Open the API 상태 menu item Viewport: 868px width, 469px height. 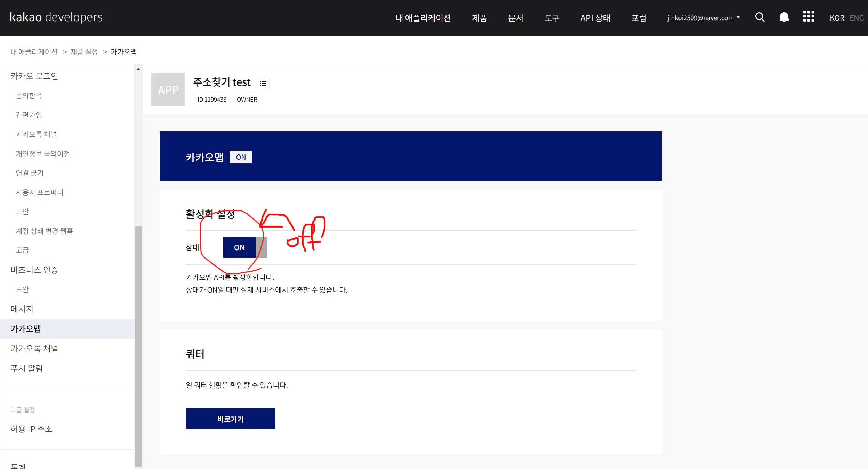tap(595, 18)
